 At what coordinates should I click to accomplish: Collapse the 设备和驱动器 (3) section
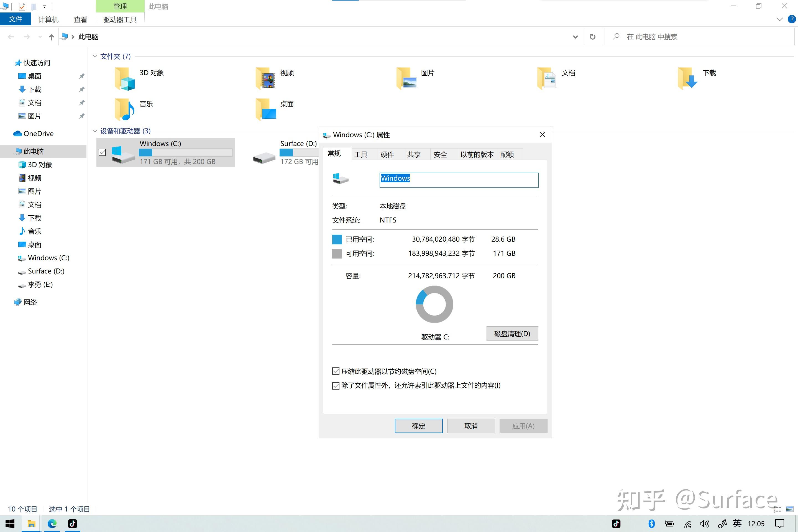click(x=95, y=131)
